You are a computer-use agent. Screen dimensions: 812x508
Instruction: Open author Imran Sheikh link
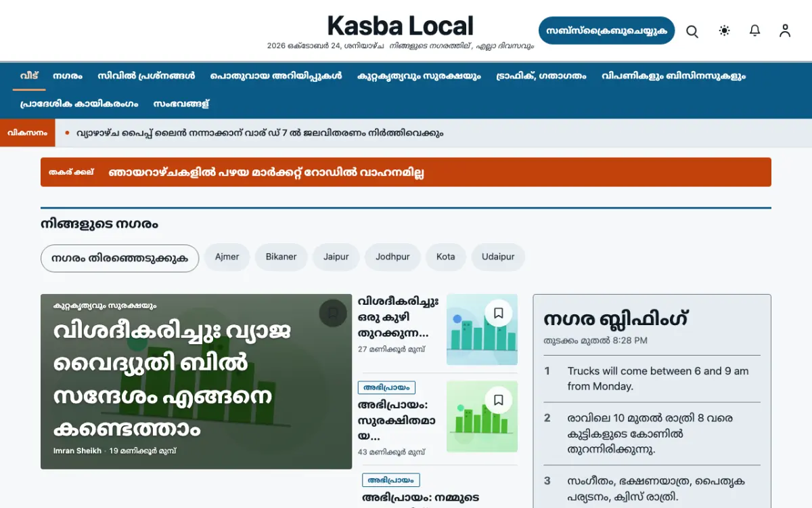pos(77,450)
